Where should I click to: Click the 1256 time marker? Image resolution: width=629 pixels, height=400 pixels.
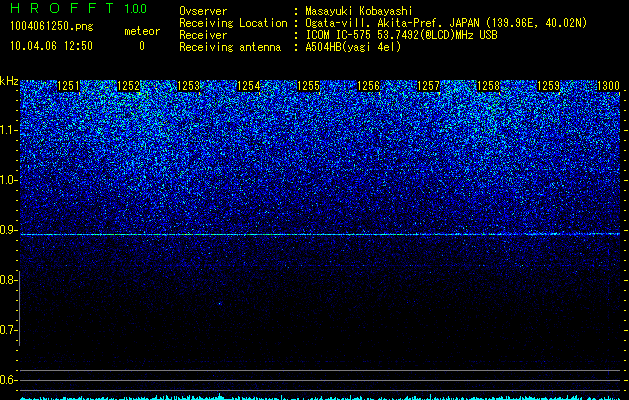pyautogui.click(x=368, y=86)
